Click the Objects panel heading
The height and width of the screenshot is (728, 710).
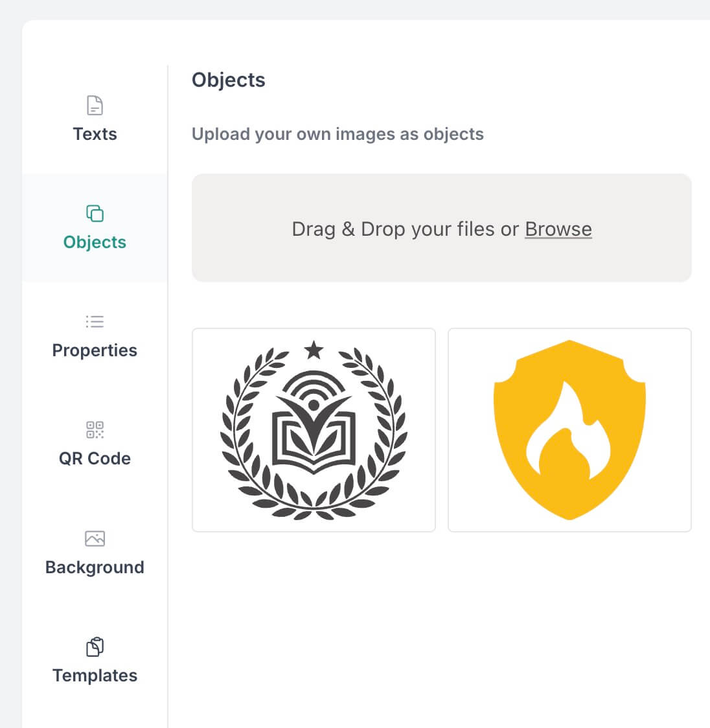[x=228, y=80]
